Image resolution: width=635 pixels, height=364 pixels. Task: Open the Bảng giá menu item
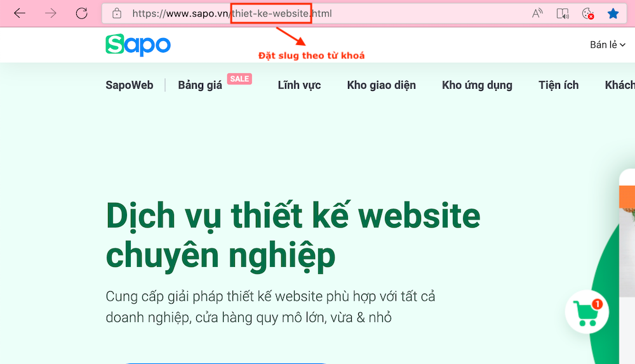coord(200,85)
